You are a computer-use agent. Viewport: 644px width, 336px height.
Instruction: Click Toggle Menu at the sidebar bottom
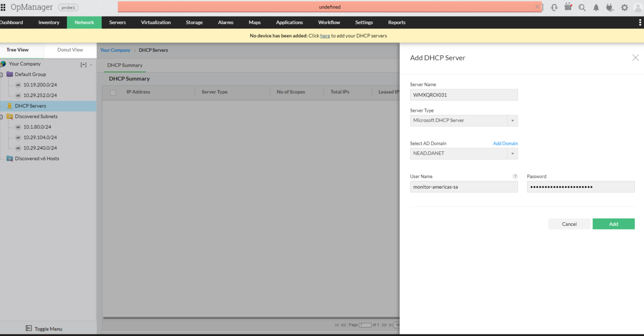pyautogui.click(x=44, y=329)
